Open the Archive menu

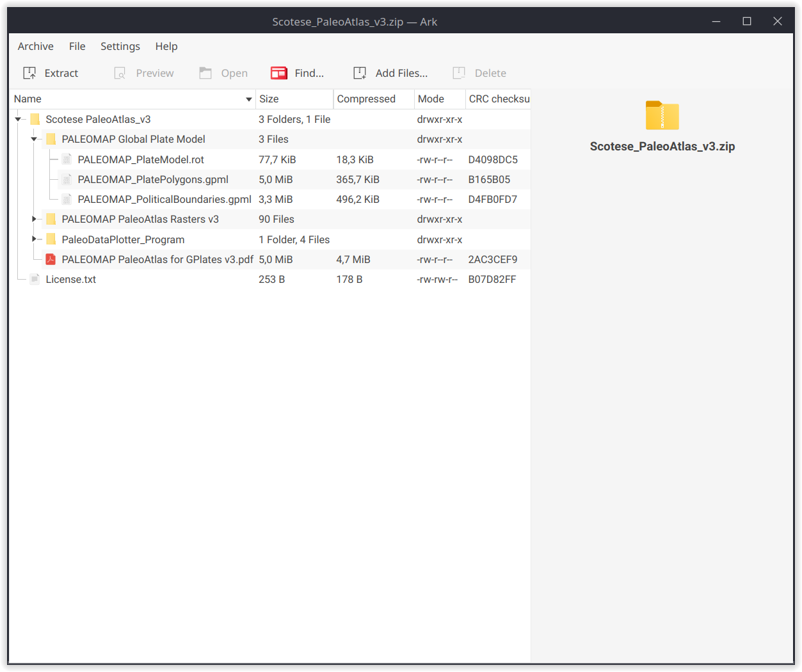(x=36, y=46)
